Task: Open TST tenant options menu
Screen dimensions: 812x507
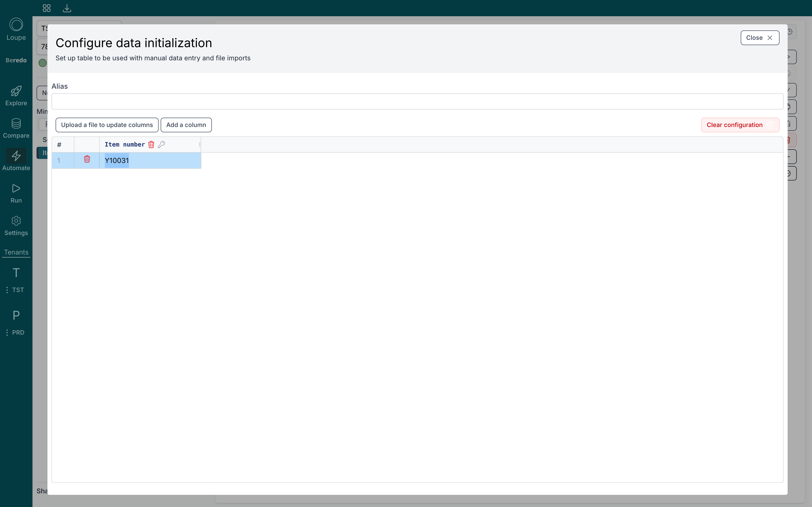Action: tap(7, 290)
